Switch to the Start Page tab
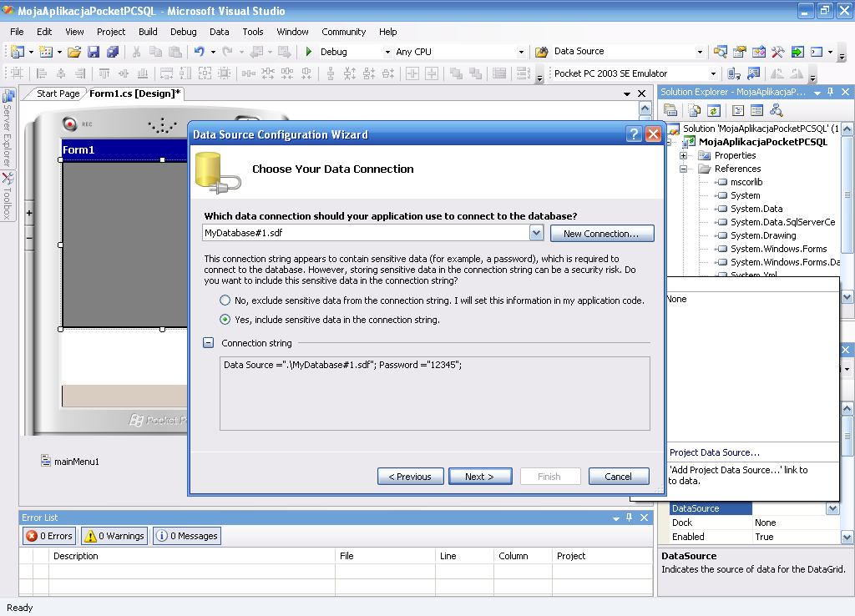The width and height of the screenshot is (855, 616). [58, 93]
